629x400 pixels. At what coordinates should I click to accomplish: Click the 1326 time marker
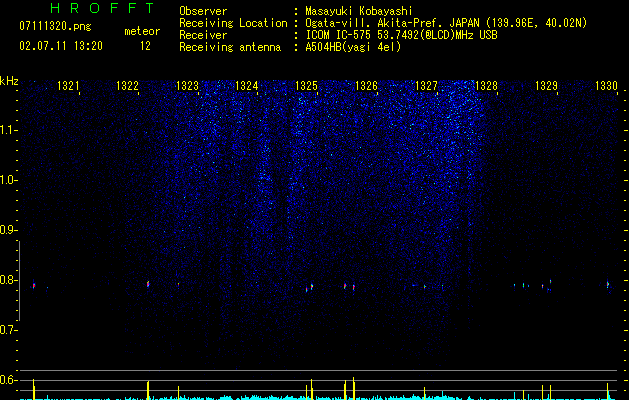[x=366, y=86]
